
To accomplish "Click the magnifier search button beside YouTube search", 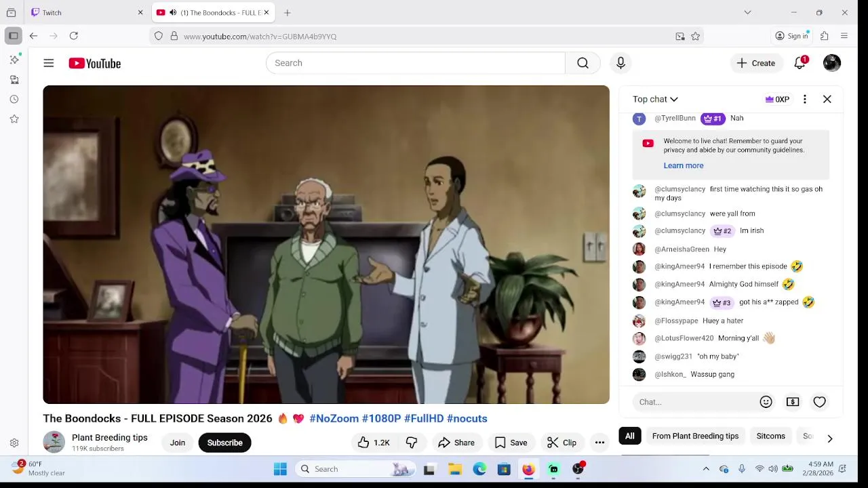I will point(583,63).
